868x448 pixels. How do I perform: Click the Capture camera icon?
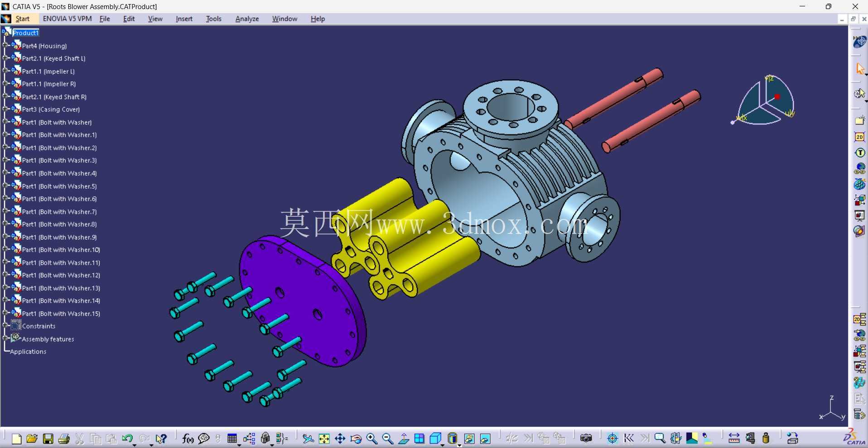(x=586, y=438)
